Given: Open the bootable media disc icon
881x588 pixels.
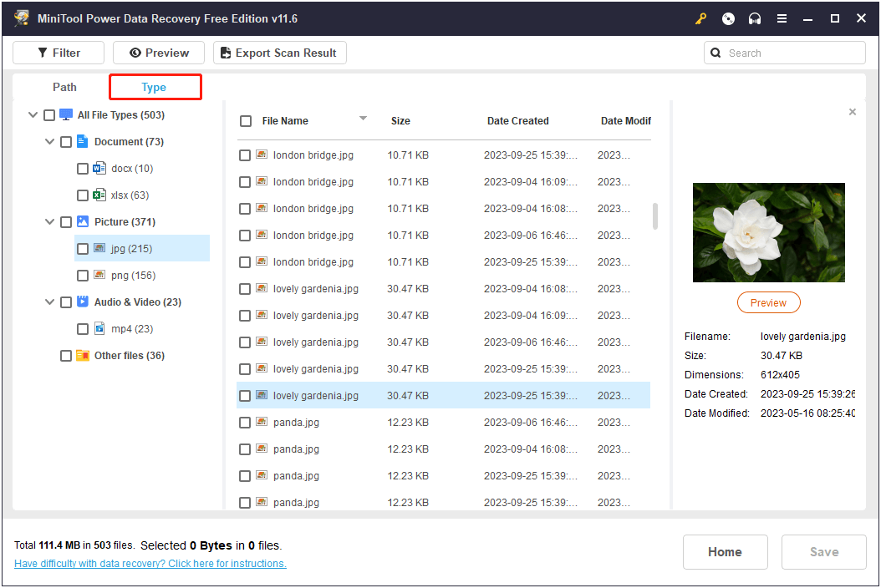Looking at the screenshot, I should tap(727, 18).
